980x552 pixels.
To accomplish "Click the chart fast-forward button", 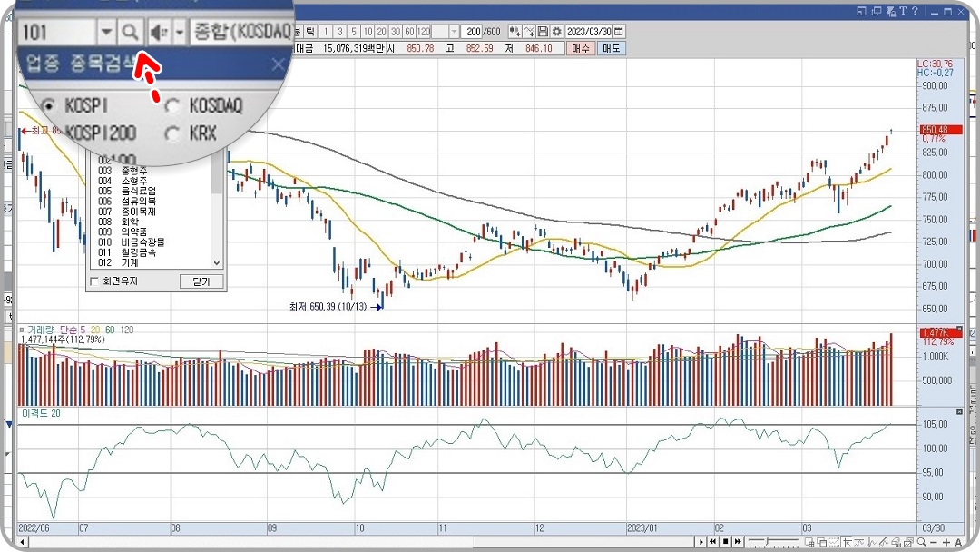I will point(738,542).
